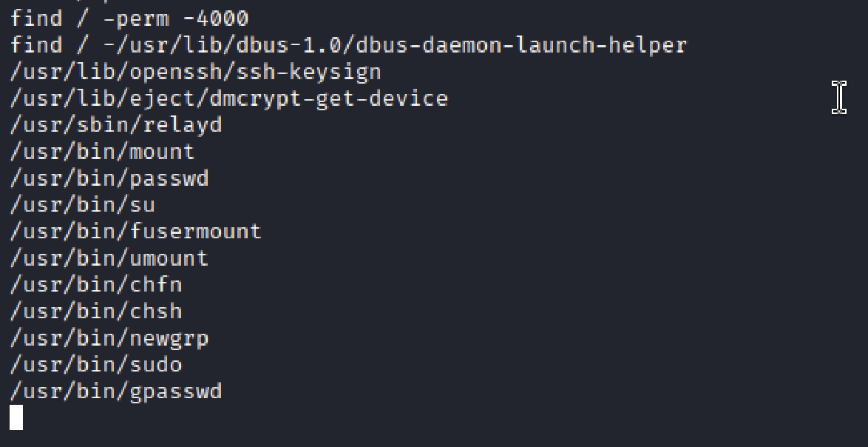Click the dbus-daemon-launch-helper filename

[521, 45]
